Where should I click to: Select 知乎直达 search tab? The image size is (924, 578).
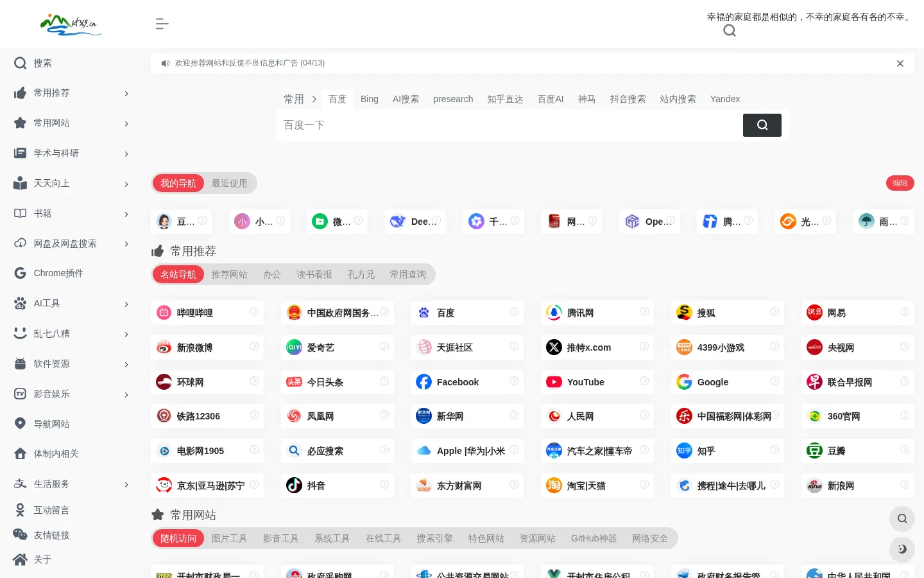tap(505, 99)
